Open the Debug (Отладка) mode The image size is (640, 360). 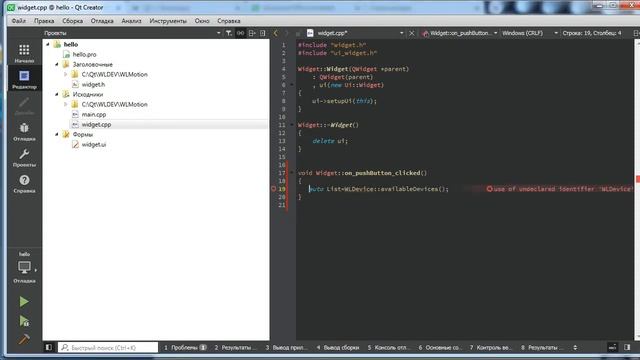click(x=24, y=132)
